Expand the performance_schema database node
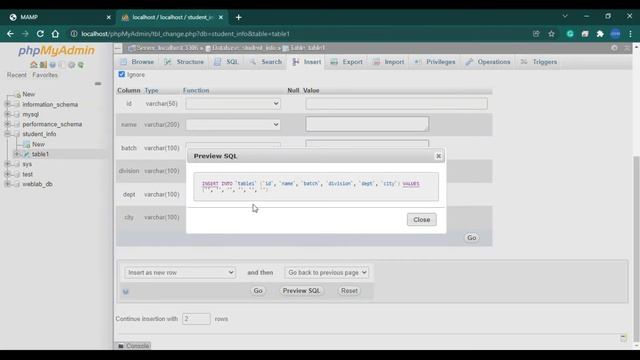 point(7,124)
